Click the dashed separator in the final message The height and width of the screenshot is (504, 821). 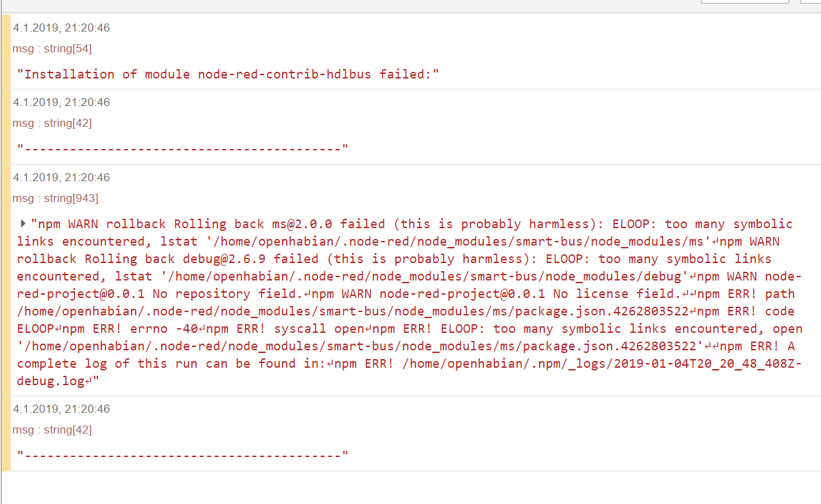pyautogui.click(x=181, y=454)
